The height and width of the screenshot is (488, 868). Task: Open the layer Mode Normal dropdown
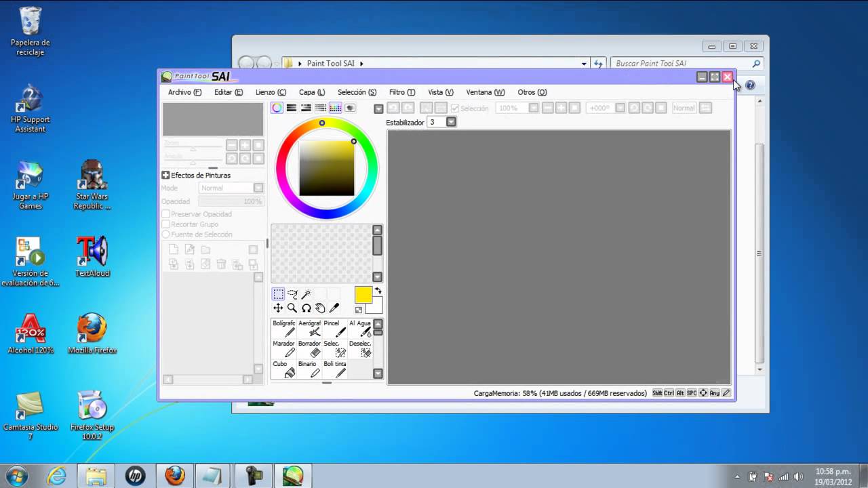click(x=258, y=188)
